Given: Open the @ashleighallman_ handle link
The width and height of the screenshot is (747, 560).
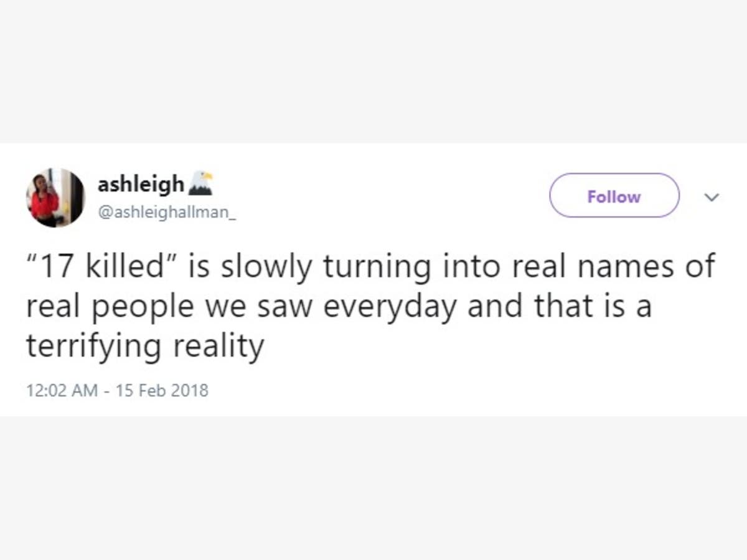Looking at the screenshot, I should (x=167, y=213).
